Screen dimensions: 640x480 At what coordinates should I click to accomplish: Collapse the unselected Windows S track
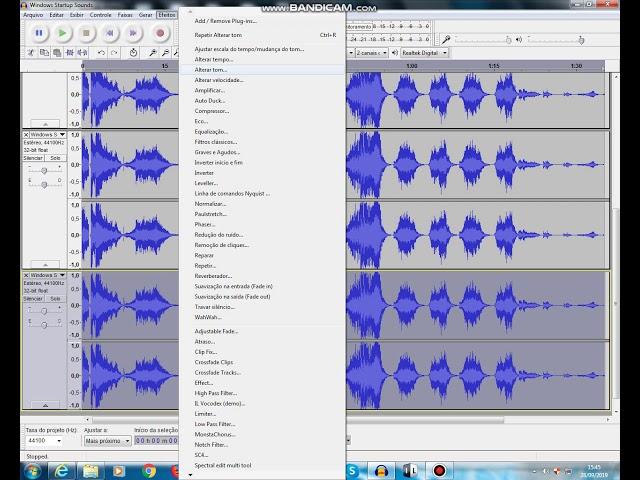tap(45, 264)
